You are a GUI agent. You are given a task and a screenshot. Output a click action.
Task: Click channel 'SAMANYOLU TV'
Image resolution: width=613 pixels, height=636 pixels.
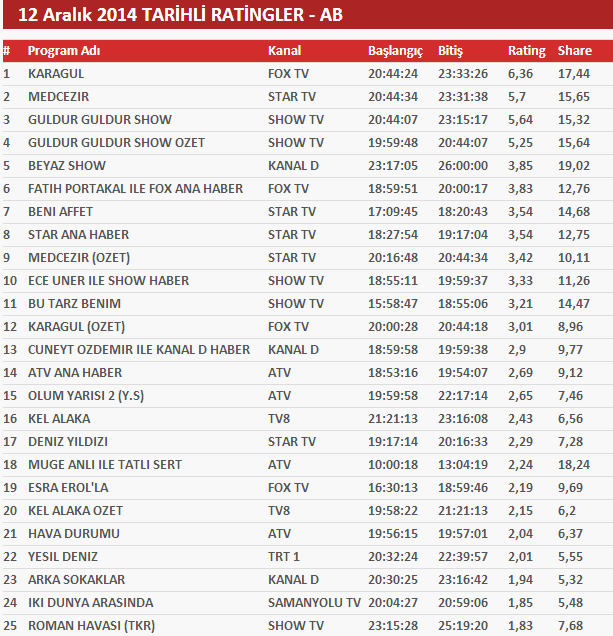[314, 603]
